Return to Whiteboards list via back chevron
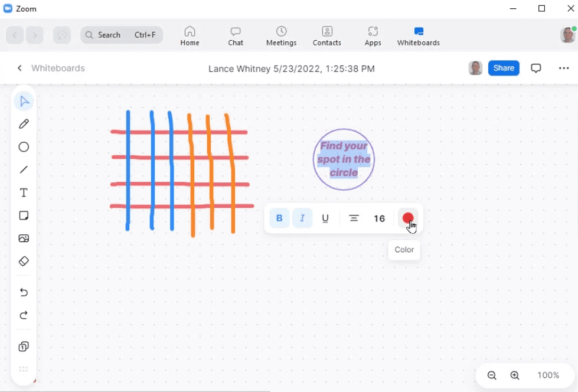This screenshot has height=392, width=578. 19,68
